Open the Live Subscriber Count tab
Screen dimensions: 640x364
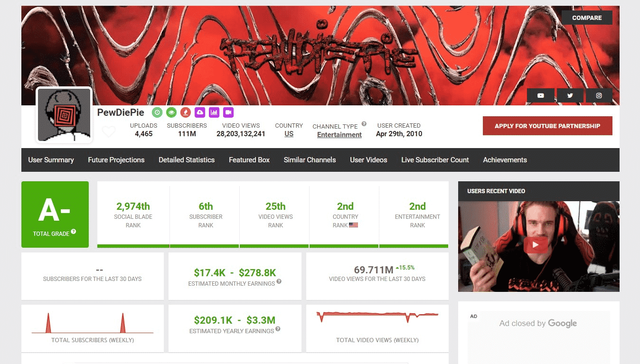pyautogui.click(x=435, y=160)
